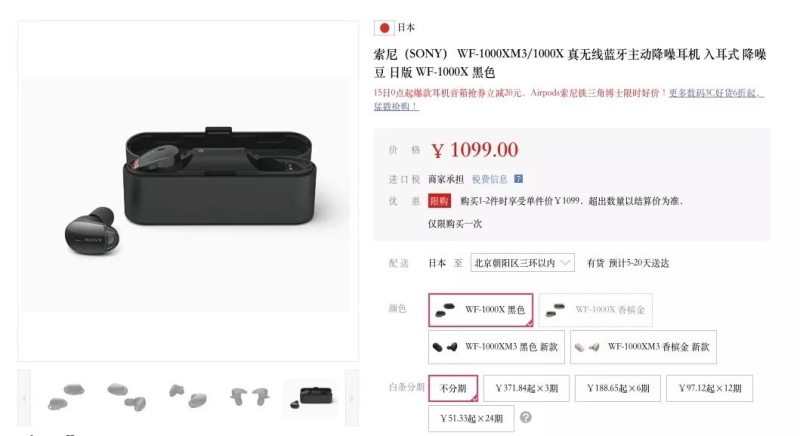
Task: Click the blue tax info question mark icon
Action: coord(518,179)
